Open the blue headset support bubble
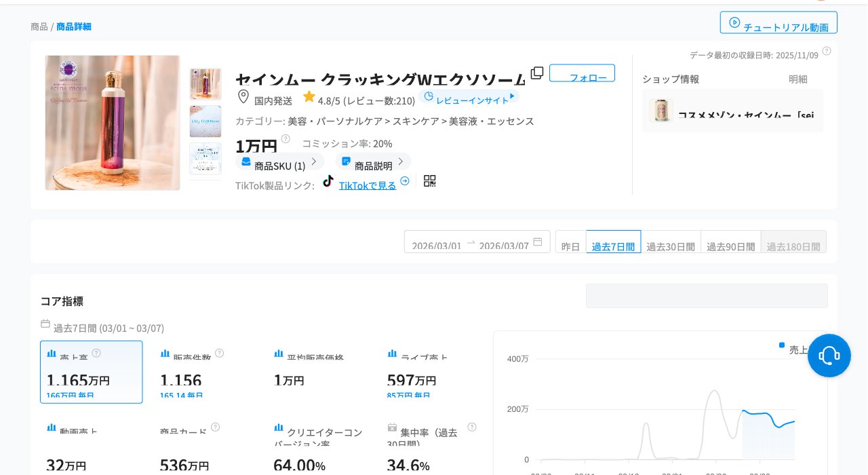This screenshot has height=475, width=868. [x=829, y=355]
